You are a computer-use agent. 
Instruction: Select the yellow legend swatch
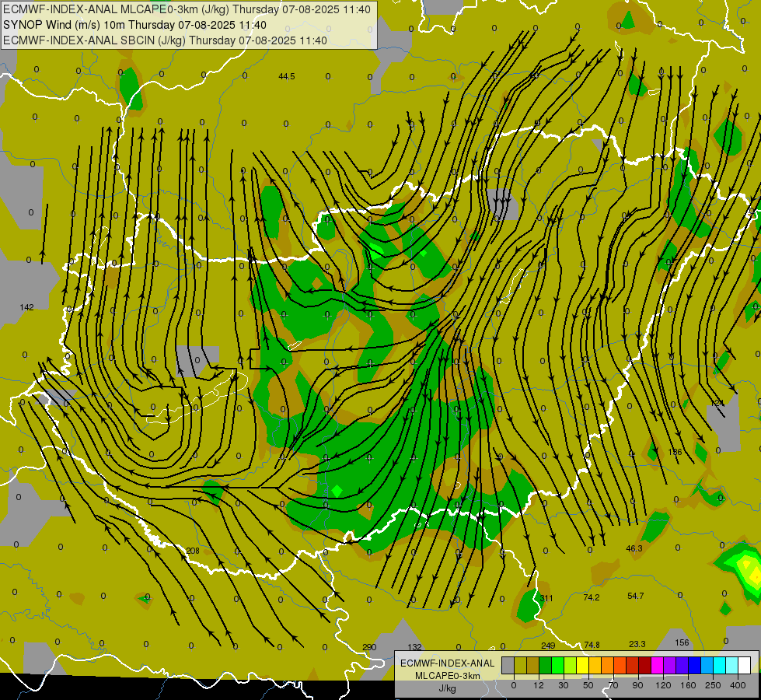coord(583,665)
